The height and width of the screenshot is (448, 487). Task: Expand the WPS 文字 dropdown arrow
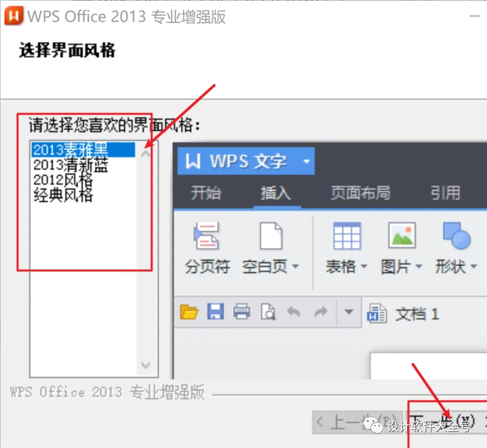(307, 161)
